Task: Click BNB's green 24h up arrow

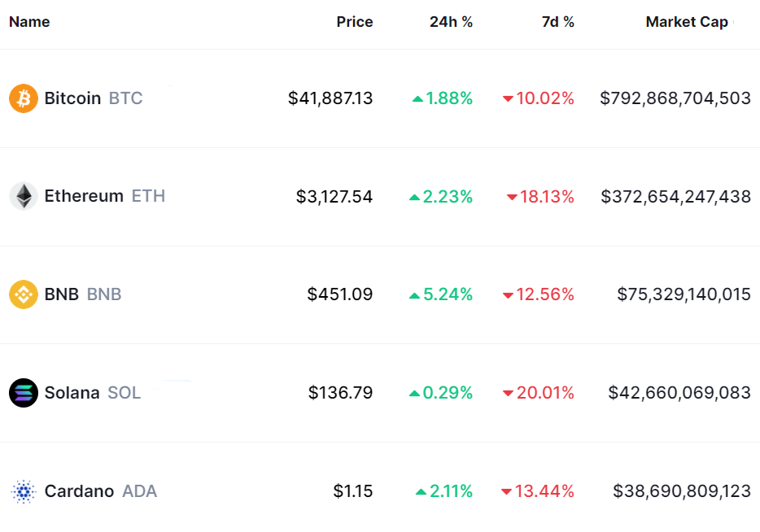Action: click(415, 295)
